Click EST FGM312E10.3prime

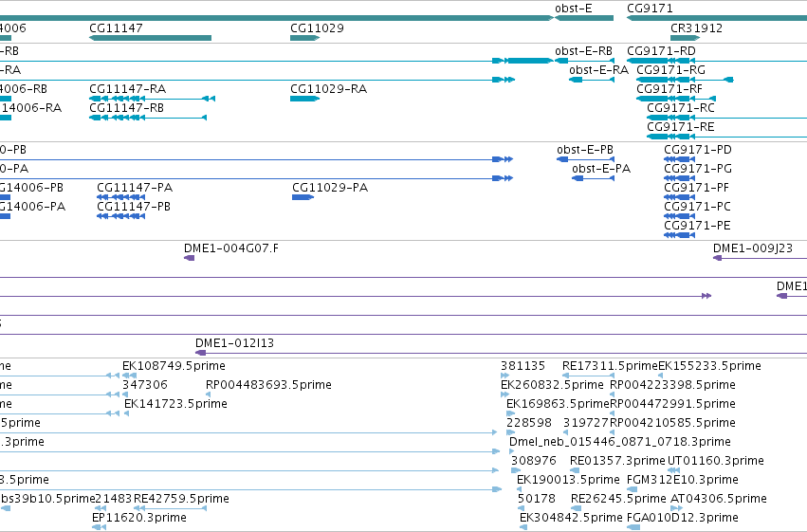point(683,480)
